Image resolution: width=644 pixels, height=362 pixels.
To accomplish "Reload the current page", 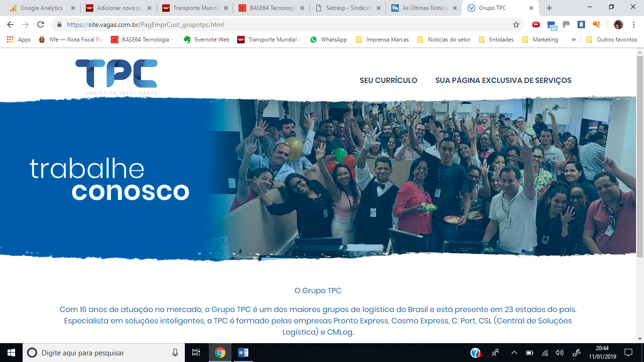I will tap(41, 25).
